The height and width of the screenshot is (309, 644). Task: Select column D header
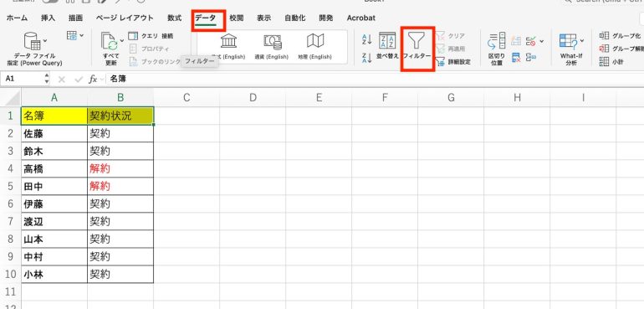tap(253, 98)
